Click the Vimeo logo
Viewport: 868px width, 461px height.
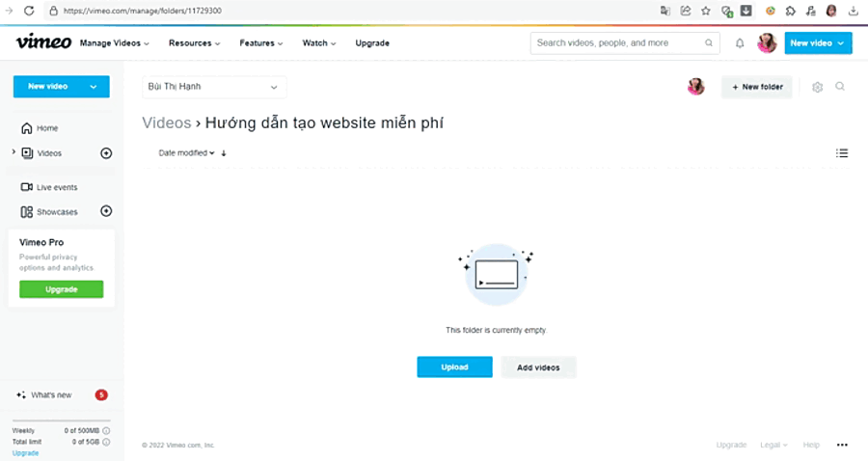pyautogui.click(x=42, y=42)
